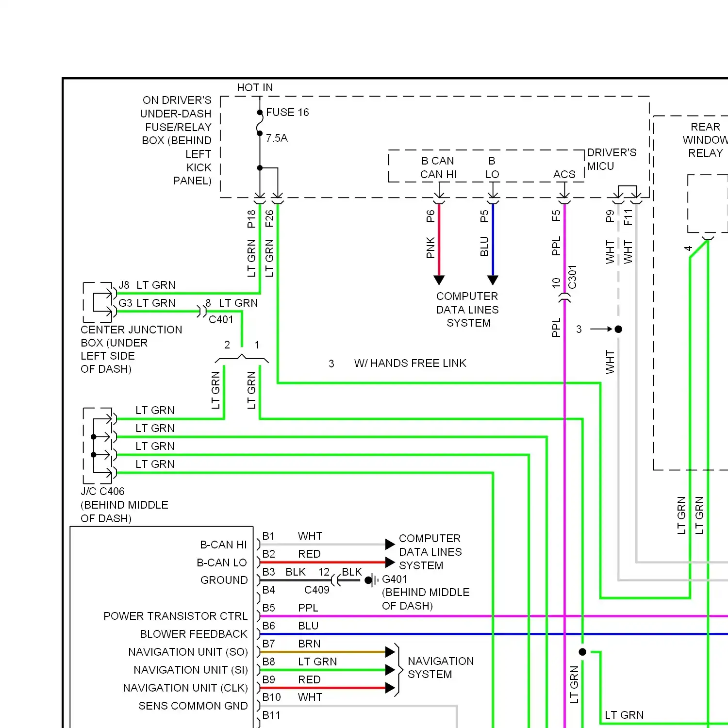Click the C409 connector symbol on B3

point(336,579)
